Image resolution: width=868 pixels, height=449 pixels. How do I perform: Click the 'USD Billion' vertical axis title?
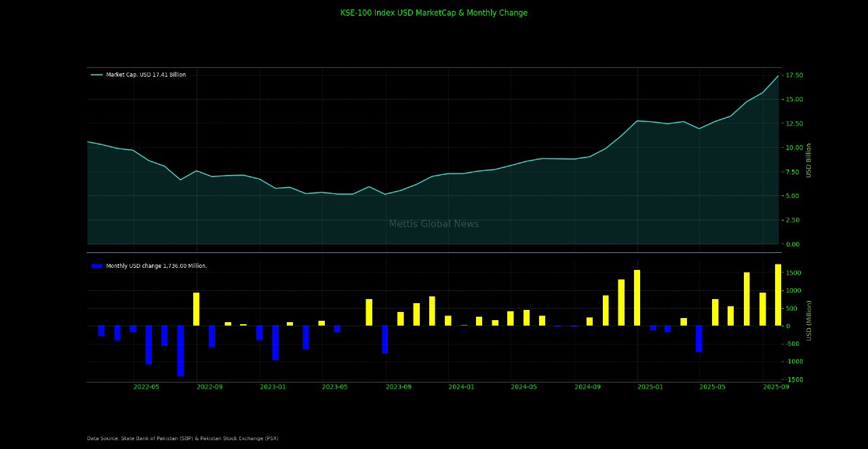click(808, 160)
